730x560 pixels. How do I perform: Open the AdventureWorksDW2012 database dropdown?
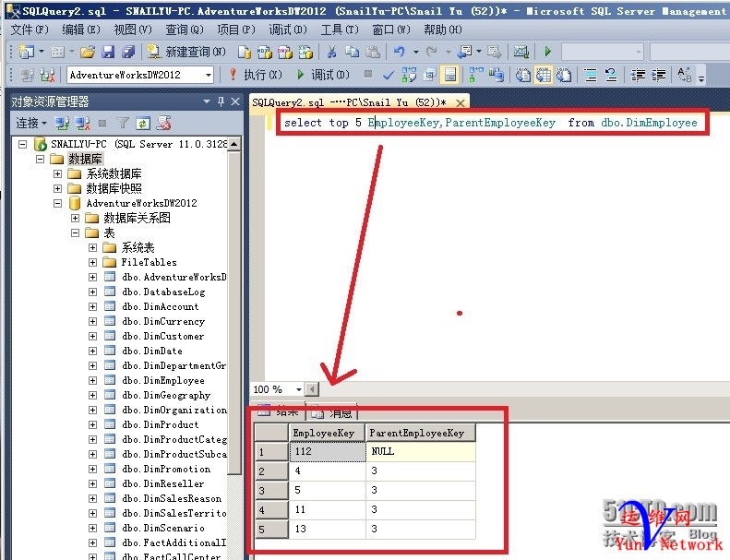(x=209, y=75)
